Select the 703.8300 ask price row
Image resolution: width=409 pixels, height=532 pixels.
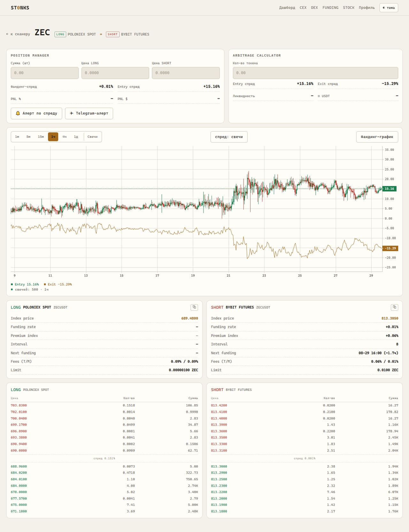click(x=104, y=405)
